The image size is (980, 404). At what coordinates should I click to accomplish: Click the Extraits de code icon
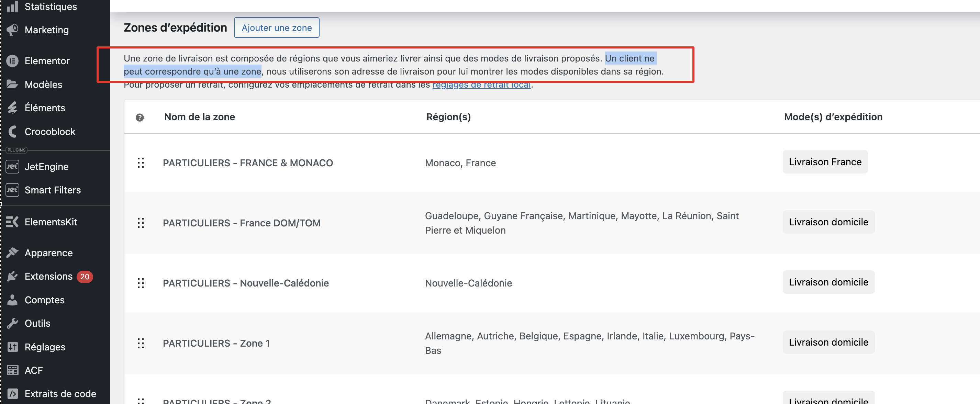point(13,393)
